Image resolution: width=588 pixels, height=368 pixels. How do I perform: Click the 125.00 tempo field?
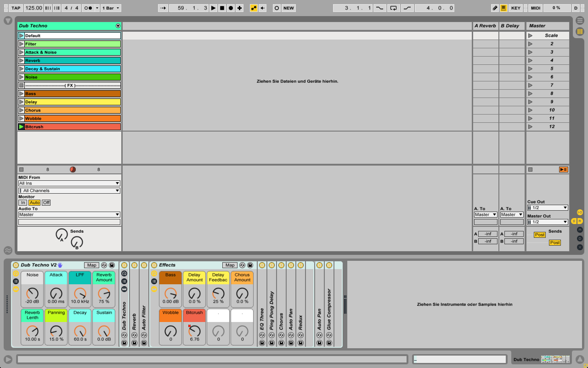[x=34, y=8]
